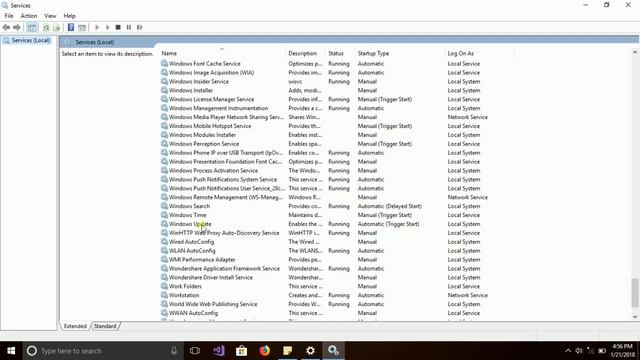Click the Stop Service square icon

click(x=118, y=27)
